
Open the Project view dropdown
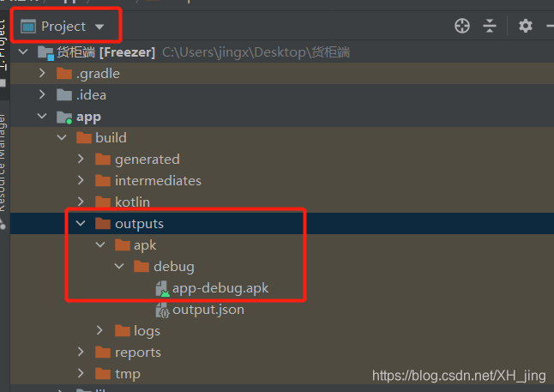coord(99,27)
